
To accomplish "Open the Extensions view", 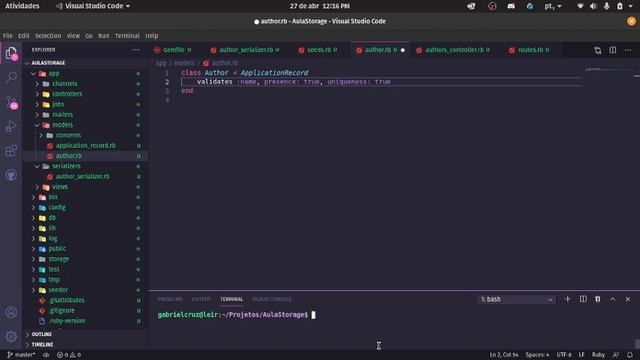I will 11,151.
